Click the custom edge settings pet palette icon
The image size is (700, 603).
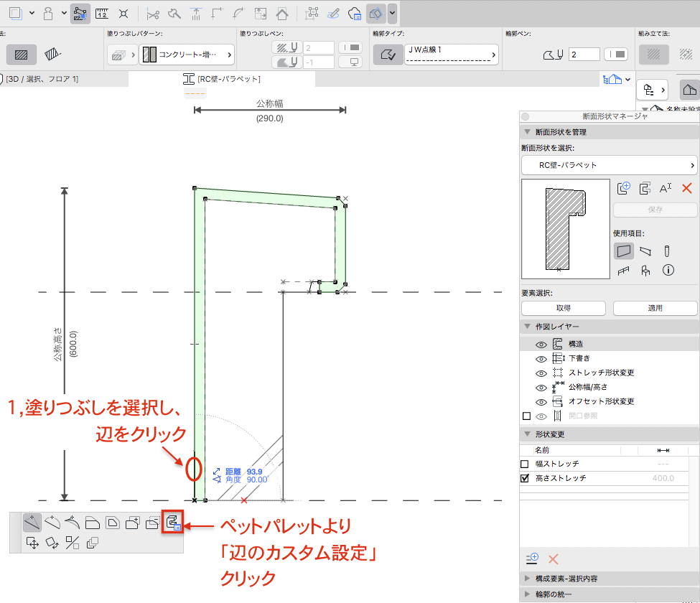tap(172, 523)
